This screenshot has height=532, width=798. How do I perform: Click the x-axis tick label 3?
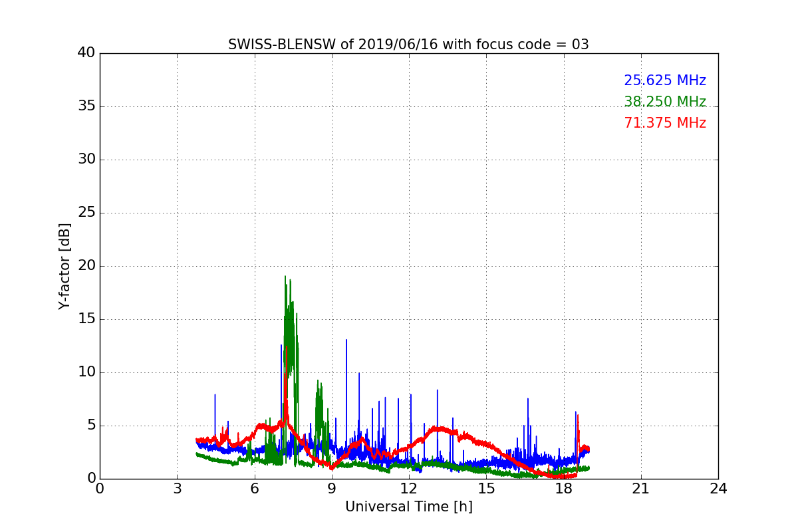click(177, 489)
